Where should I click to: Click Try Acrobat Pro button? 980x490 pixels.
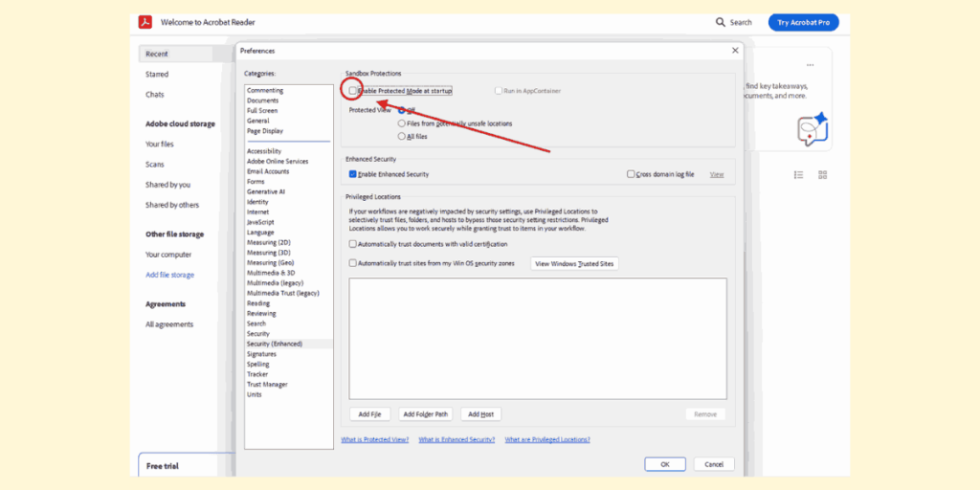click(803, 23)
